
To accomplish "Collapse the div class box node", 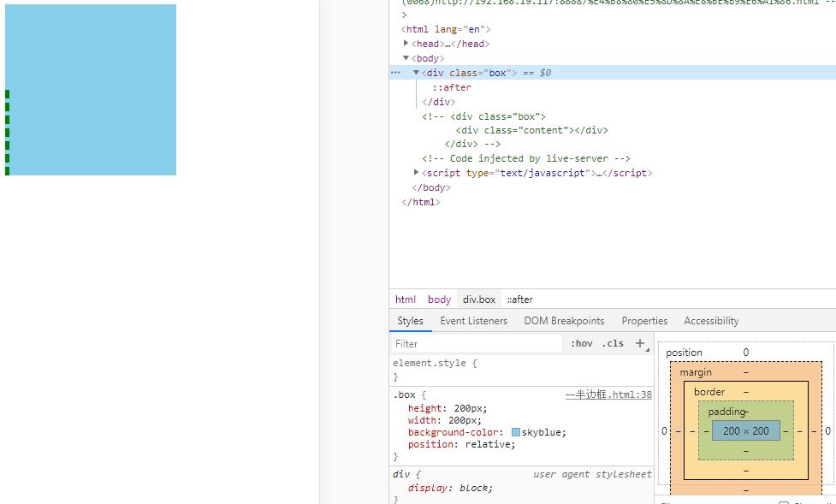I will (x=417, y=72).
